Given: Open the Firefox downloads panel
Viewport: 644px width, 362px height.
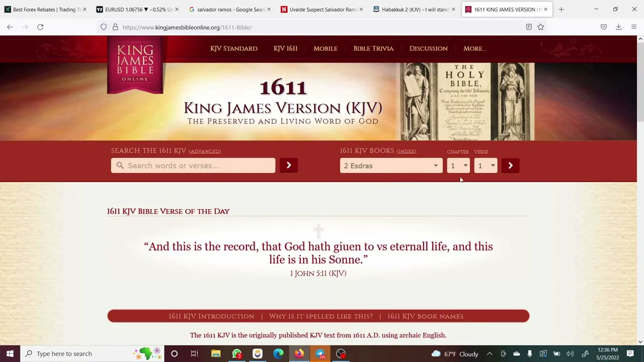Looking at the screenshot, I should (619, 27).
